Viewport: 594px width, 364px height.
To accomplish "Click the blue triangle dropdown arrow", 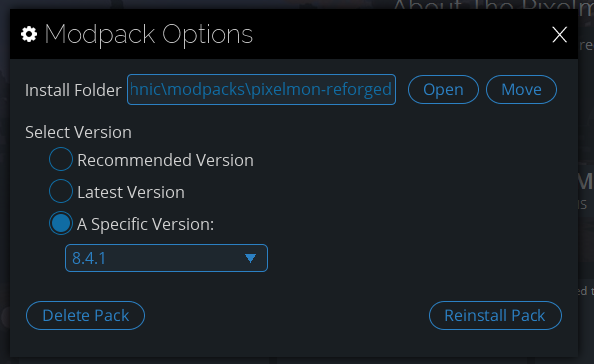I will click(x=250, y=258).
